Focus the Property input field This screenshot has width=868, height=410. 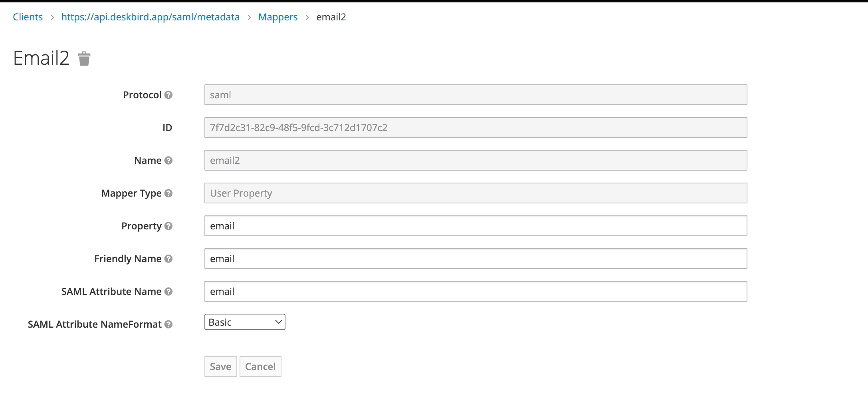(x=476, y=226)
